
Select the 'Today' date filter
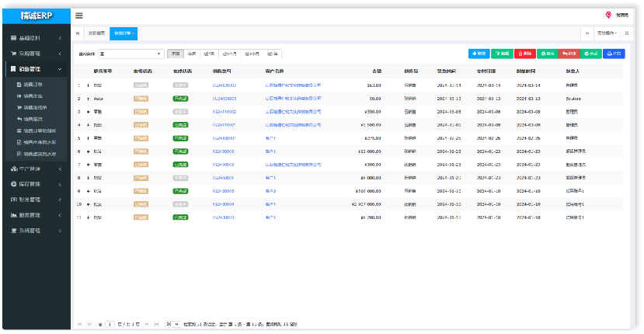click(192, 54)
